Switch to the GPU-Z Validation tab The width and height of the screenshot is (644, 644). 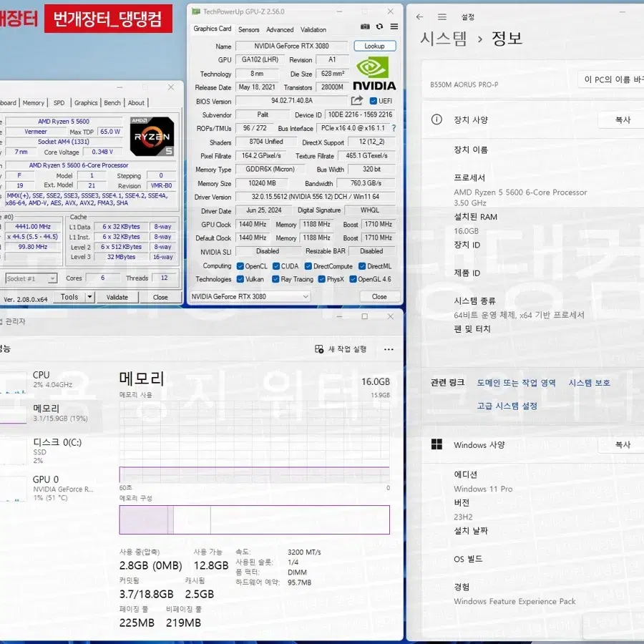tap(313, 29)
